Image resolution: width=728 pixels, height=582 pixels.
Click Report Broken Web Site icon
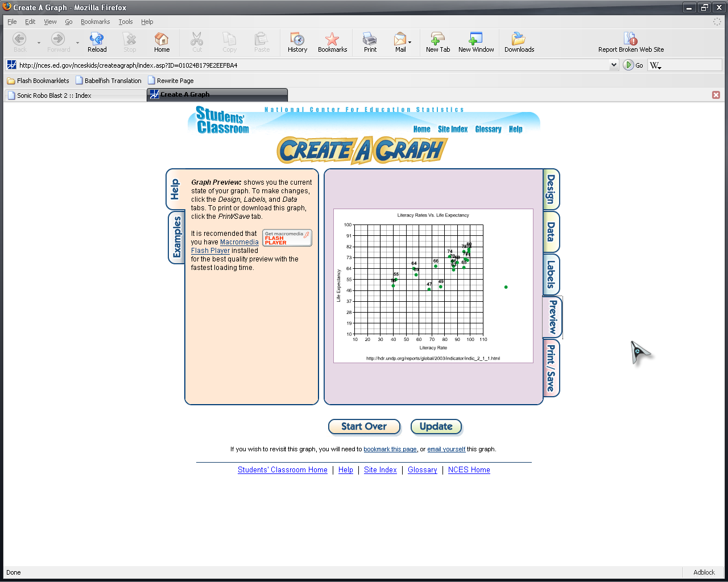point(630,39)
